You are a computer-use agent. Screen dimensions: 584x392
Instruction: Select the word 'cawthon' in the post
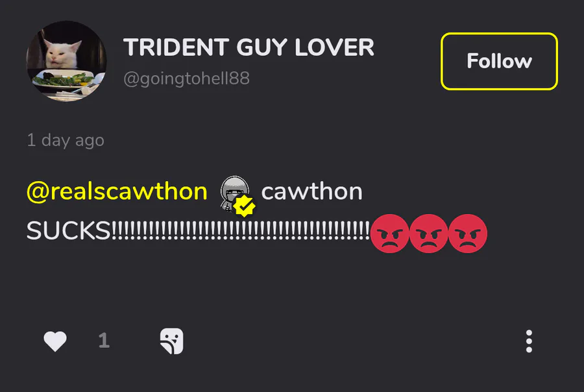[x=311, y=191]
